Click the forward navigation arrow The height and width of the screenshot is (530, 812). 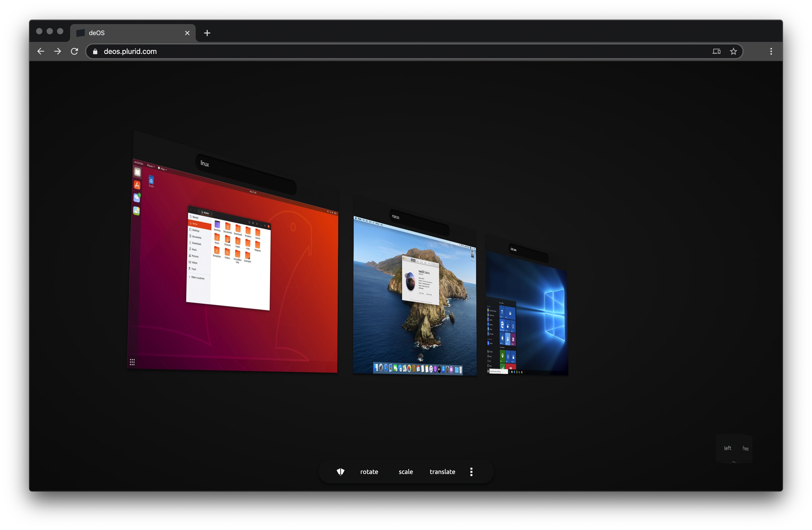[x=58, y=51]
